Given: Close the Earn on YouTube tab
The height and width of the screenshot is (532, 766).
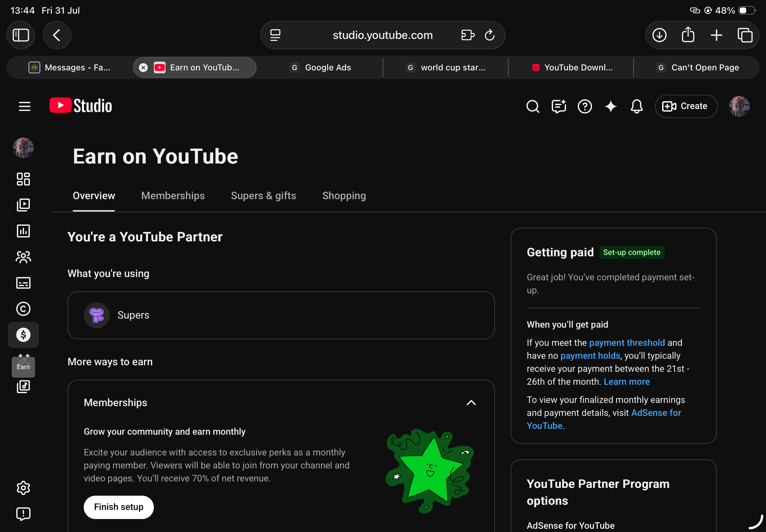Looking at the screenshot, I should [x=143, y=68].
